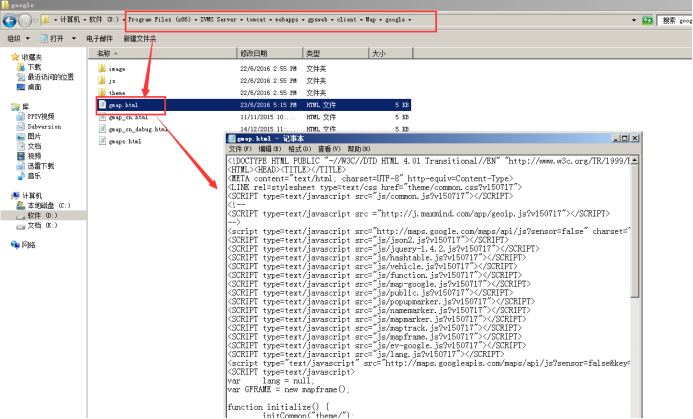Sort files by '修改日期' column header
This screenshot has width=693, height=419.
pos(270,53)
